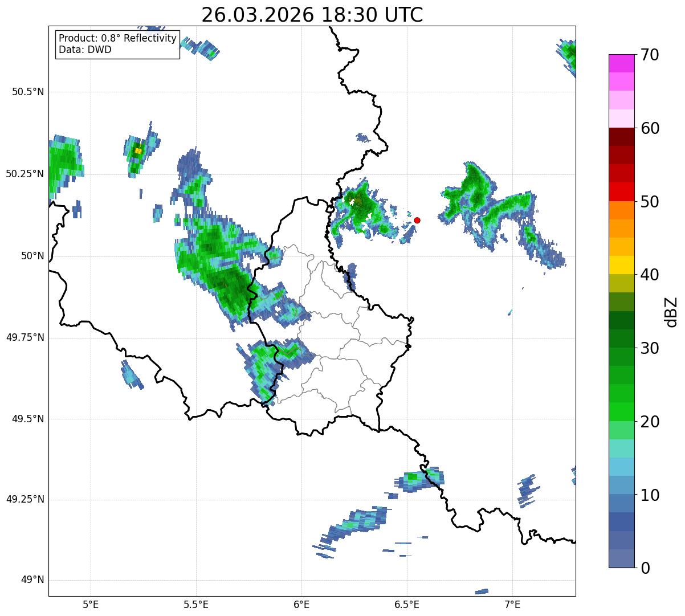This screenshot has height=616, width=685.
Task: Click the 50.5°N latitude label
Action: pos(27,92)
